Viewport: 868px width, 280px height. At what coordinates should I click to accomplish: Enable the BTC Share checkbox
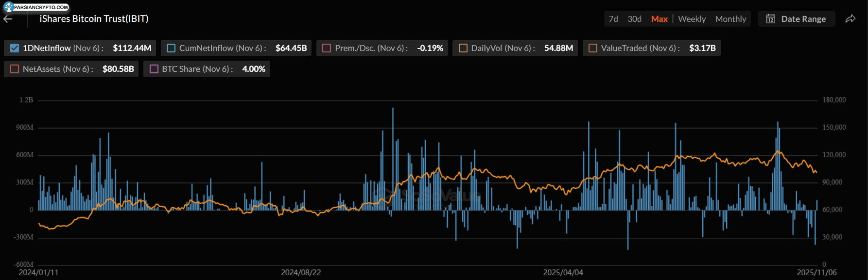[x=154, y=69]
